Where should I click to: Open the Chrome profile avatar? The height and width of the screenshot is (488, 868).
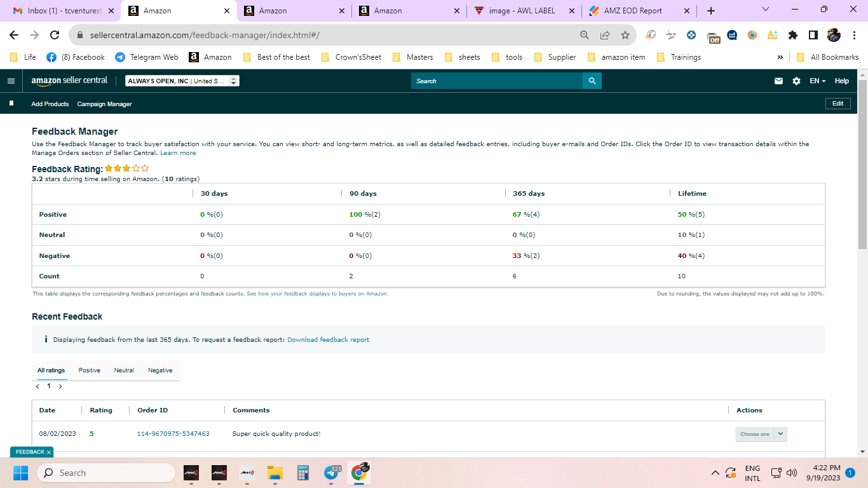[x=833, y=35]
